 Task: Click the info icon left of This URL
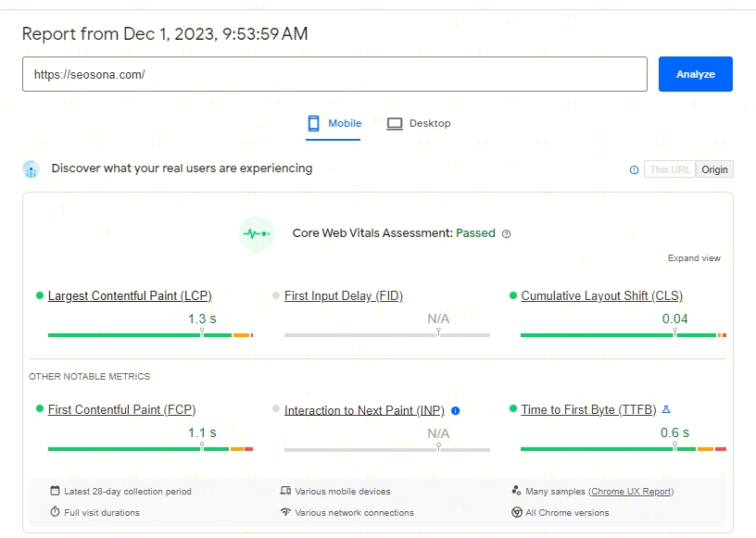tap(634, 169)
